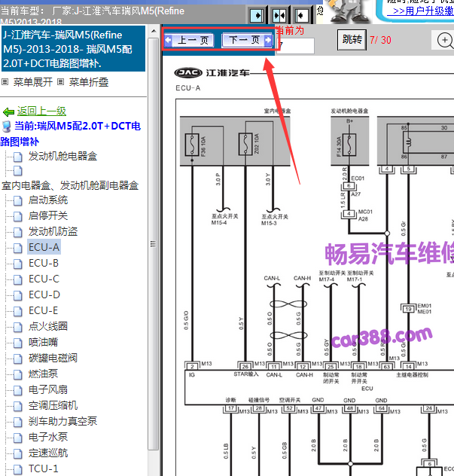Viewport: 454px width, 476px height.
Task: Click document icon beside 空调压缩机
Action: [x=18, y=406]
